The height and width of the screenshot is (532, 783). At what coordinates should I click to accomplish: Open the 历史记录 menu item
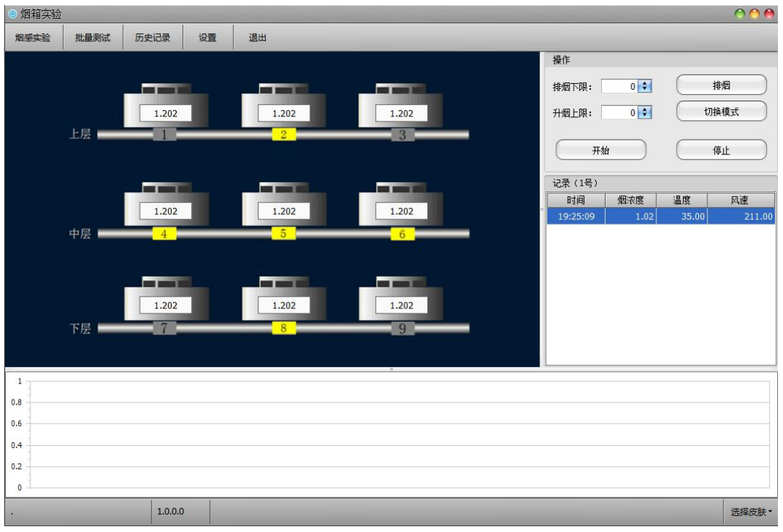coord(152,38)
